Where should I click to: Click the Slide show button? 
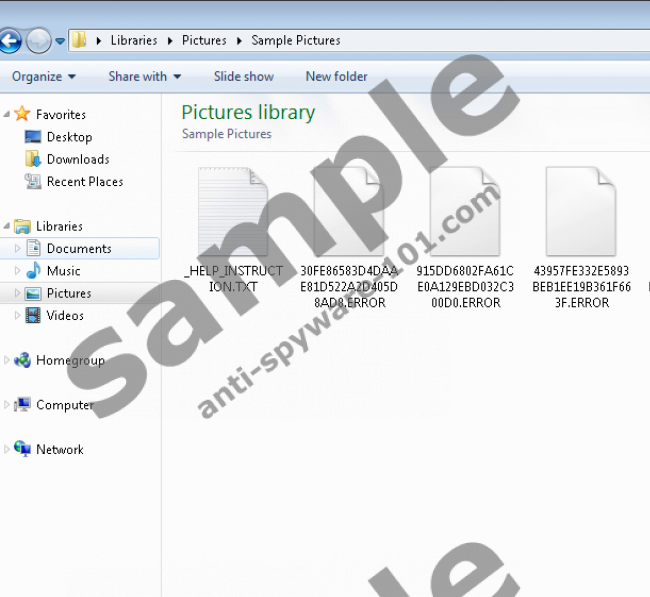pyautogui.click(x=243, y=77)
